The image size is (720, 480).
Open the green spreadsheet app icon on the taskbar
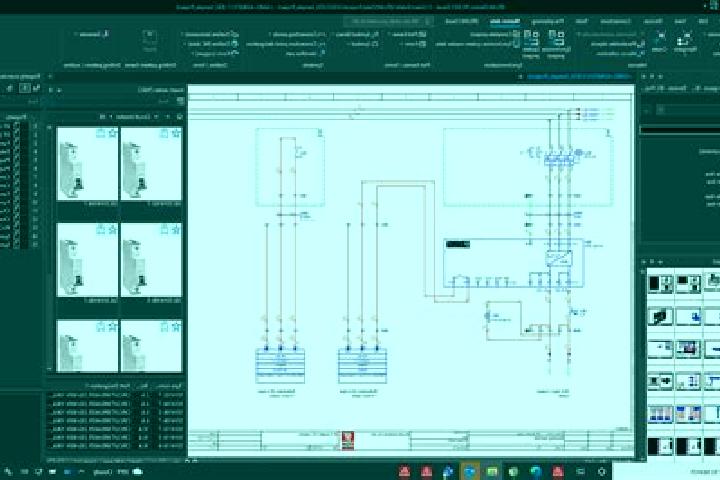coord(491,471)
